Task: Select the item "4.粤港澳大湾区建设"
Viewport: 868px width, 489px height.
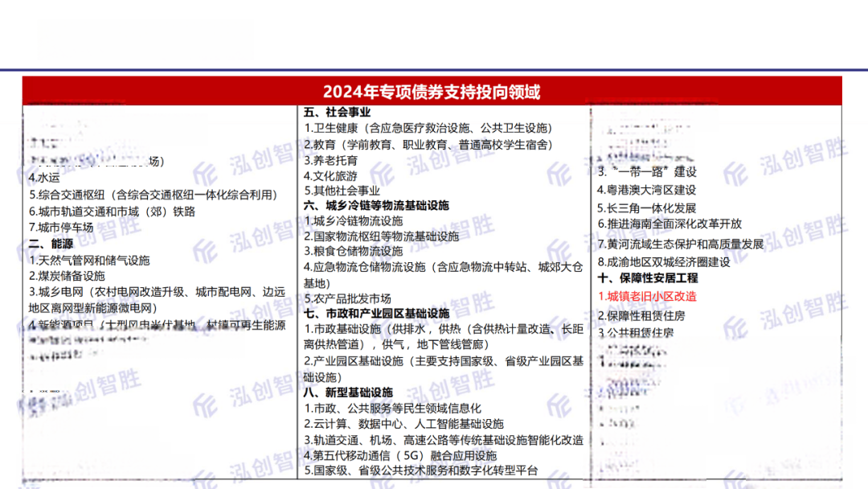Action: (x=646, y=190)
